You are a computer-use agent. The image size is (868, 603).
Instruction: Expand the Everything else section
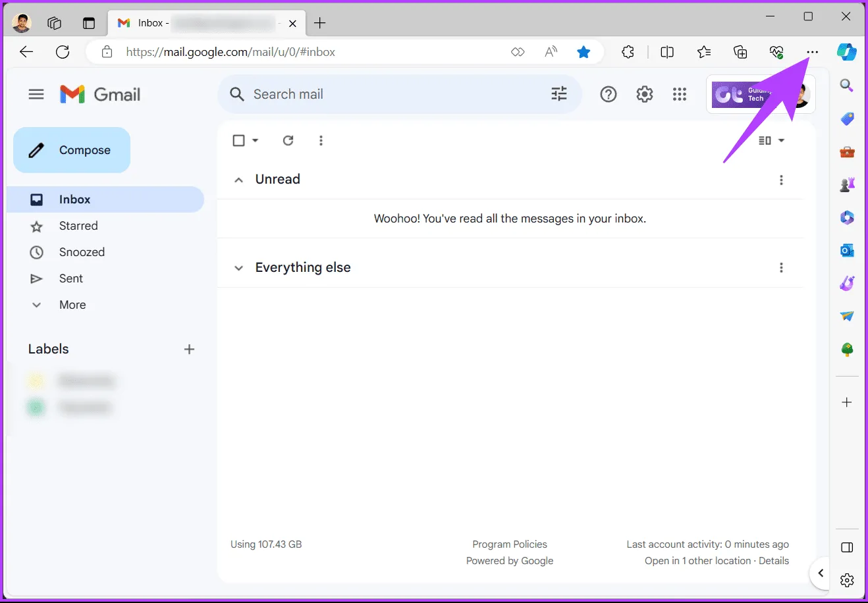point(239,268)
